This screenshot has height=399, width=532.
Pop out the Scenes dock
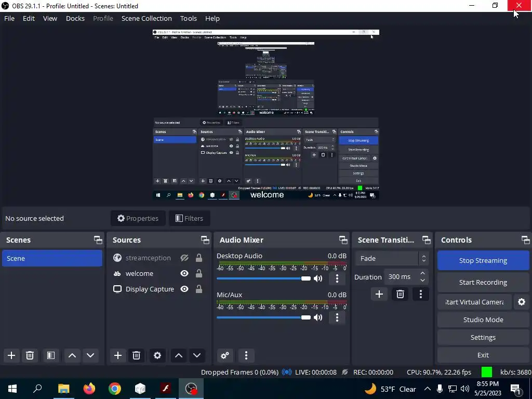[x=98, y=240]
